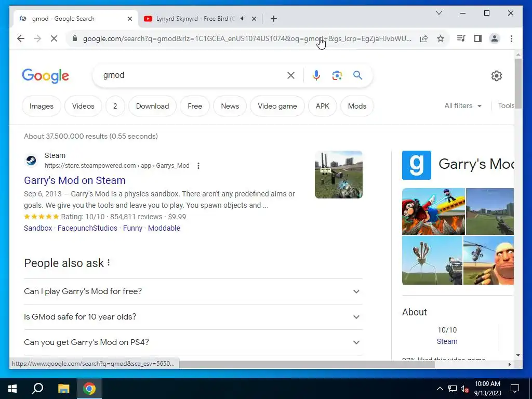The height and width of the screenshot is (399, 532).
Task: Open the notification center icon
Action: point(515,389)
